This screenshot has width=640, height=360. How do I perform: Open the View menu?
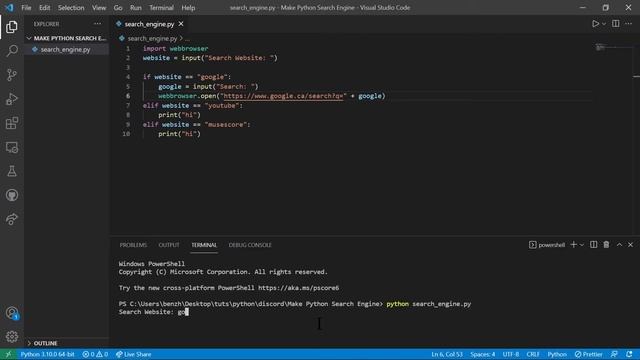pos(99,8)
